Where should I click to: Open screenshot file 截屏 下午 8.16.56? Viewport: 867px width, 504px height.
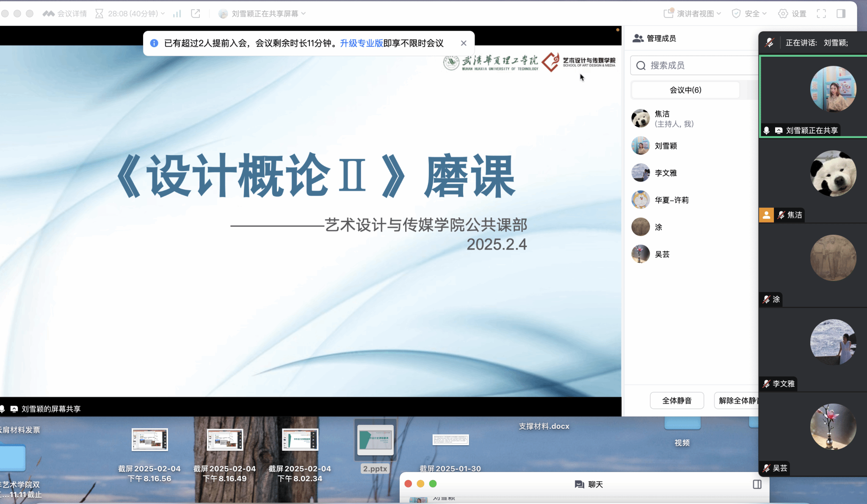pyautogui.click(x=149, y=455)
